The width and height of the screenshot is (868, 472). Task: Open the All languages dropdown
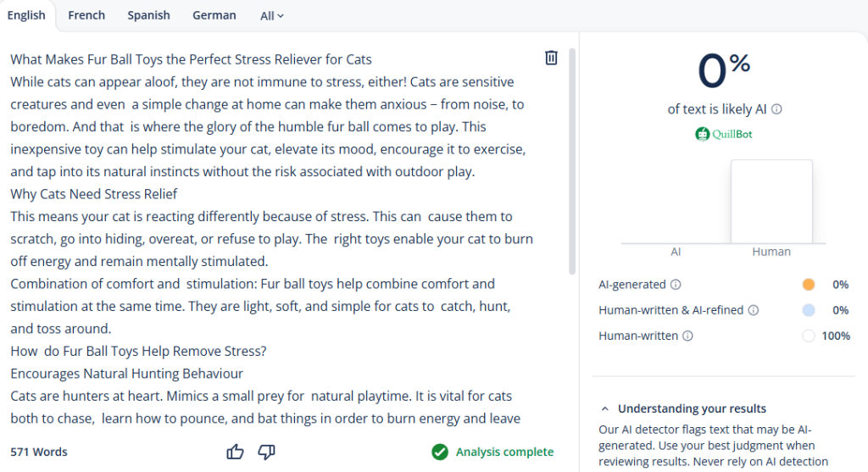(272, 15)
